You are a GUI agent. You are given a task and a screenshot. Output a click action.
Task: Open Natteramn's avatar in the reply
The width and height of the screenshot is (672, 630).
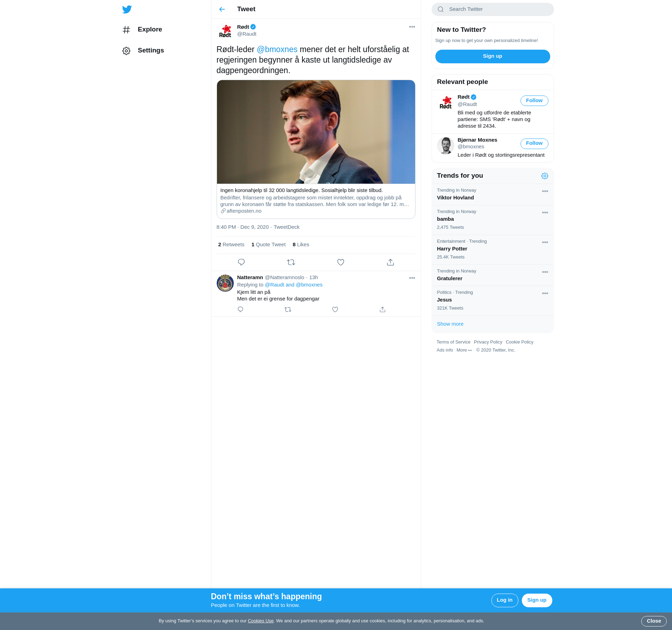pyautogui.click(x=225, y=283)
